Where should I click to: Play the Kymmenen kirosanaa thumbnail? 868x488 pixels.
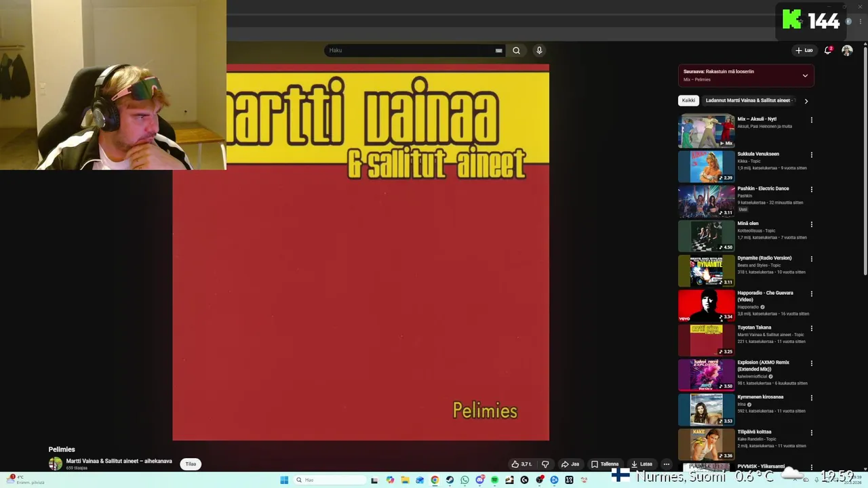tap(706, 409)
